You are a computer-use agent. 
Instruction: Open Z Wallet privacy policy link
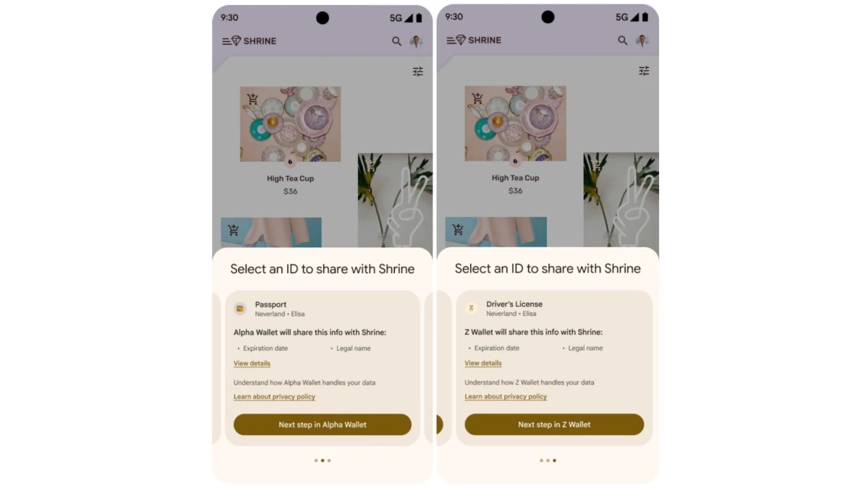click(506, 397)
